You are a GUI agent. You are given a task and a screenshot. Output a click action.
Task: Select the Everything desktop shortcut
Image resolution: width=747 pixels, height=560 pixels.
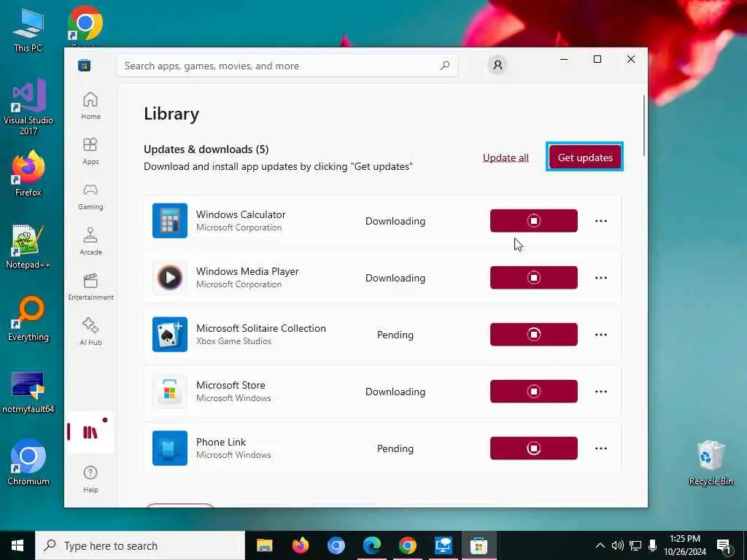pos(28,318)
